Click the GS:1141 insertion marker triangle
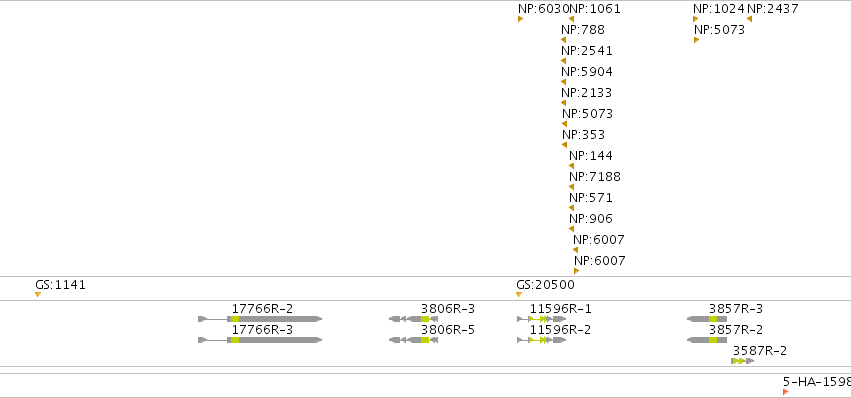This screenshot has width=851, height=398. pyautogui.click(x=38, y=295)
